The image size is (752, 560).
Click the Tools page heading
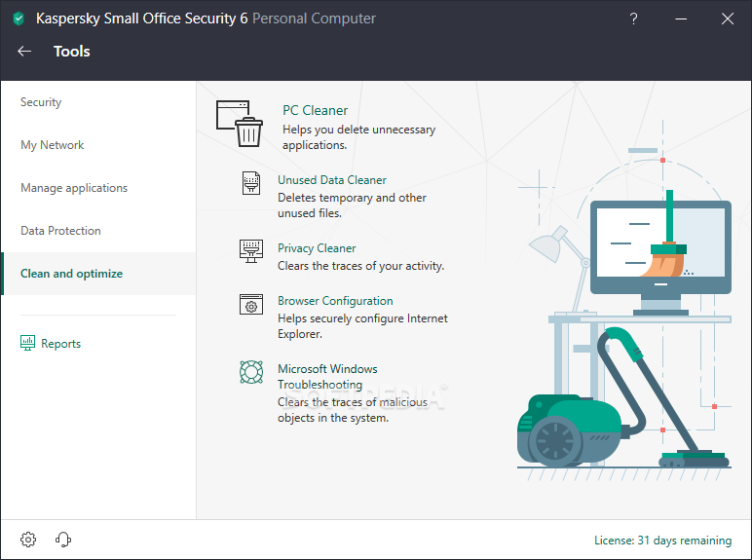coord(72,52)
